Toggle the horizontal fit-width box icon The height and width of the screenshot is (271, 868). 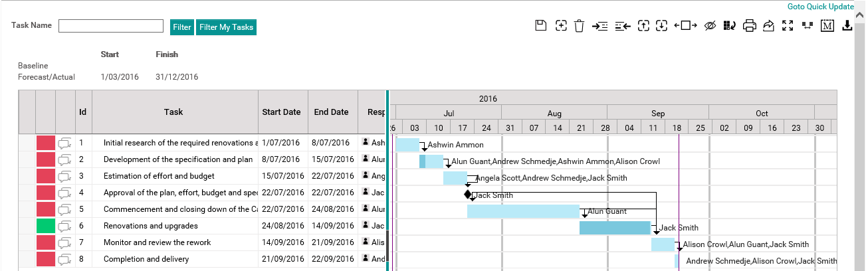tap(685, 26)
